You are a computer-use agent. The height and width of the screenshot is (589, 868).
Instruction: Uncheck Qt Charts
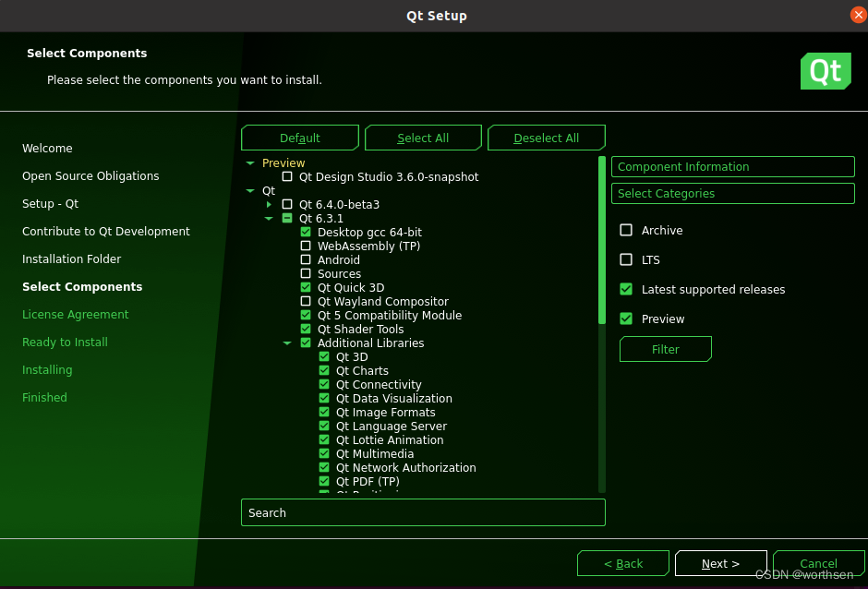point(324,370)
